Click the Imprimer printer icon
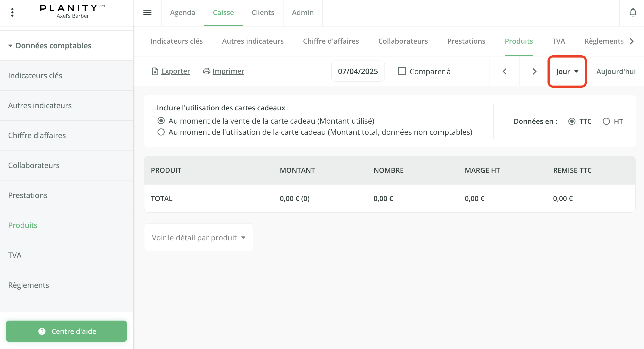 (x=206, y=71)
